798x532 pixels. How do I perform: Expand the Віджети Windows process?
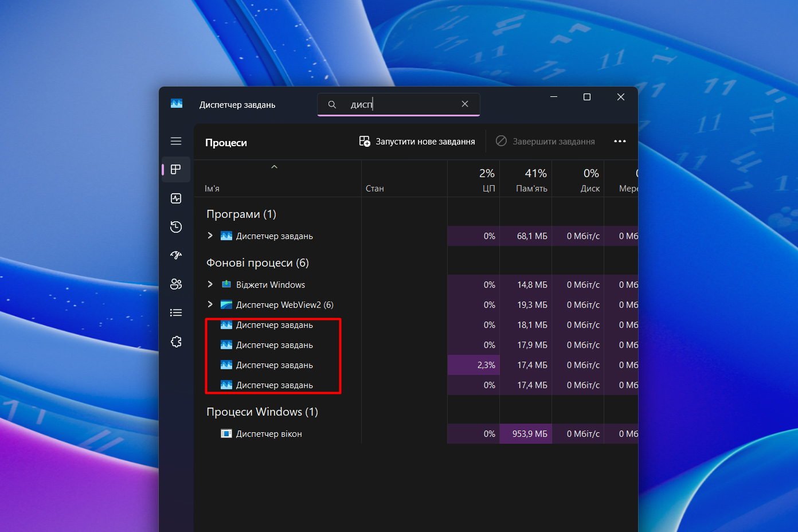click(210, 284)
